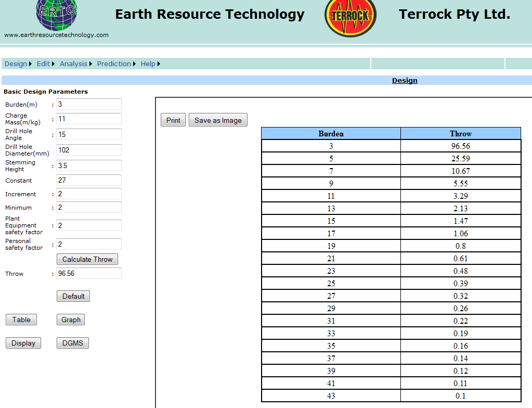Focus Personal safety factor field
Image resolution: width=532 pixels, height=408 pixels.
[89, 244]
